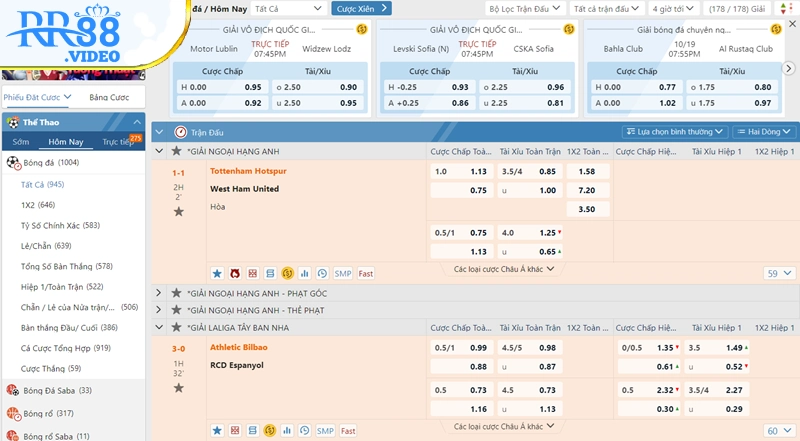This screenshot has height=441, width=800.
Task: Toggle favorite star for Athletic Bilbao match
Action: [178, 388]
